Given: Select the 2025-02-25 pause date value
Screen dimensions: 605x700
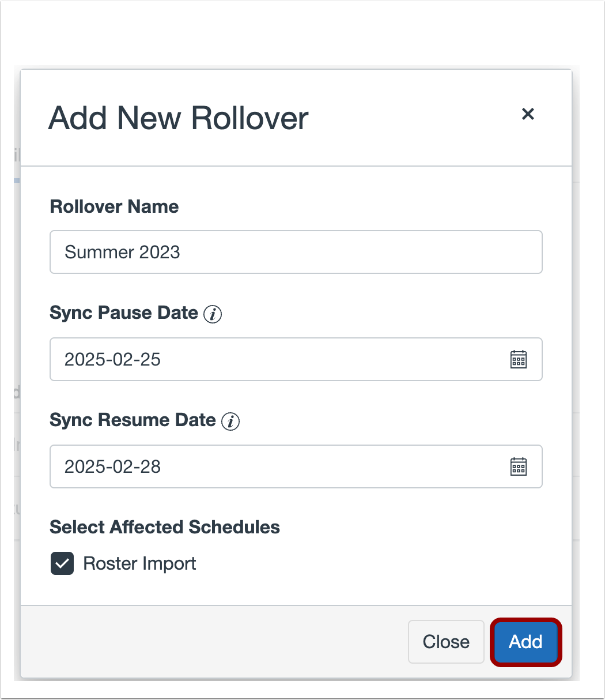Looking at the screenshot, I should (x=113, y=359).
